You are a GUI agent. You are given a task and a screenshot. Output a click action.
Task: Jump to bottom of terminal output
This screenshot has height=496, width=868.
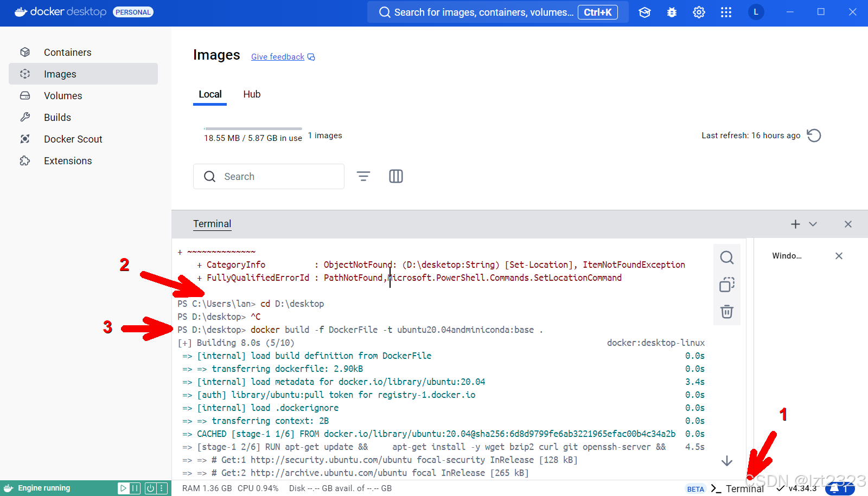coord(727,461)
